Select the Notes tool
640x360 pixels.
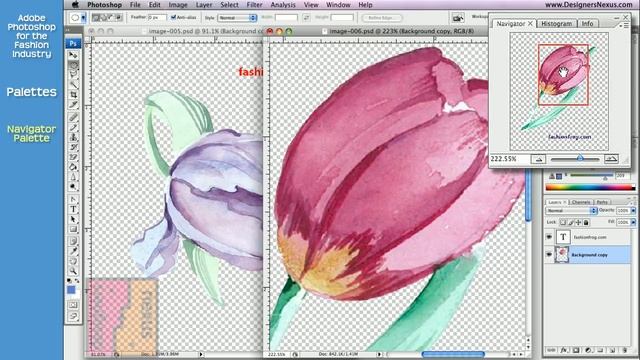(x=73, y=241)
